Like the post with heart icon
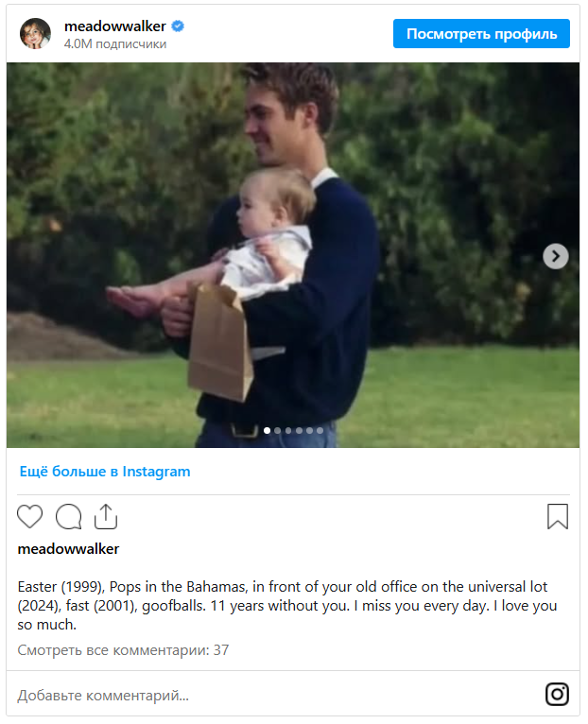The width and height of the screenshot is (588, 724). [x=29, y=516]
